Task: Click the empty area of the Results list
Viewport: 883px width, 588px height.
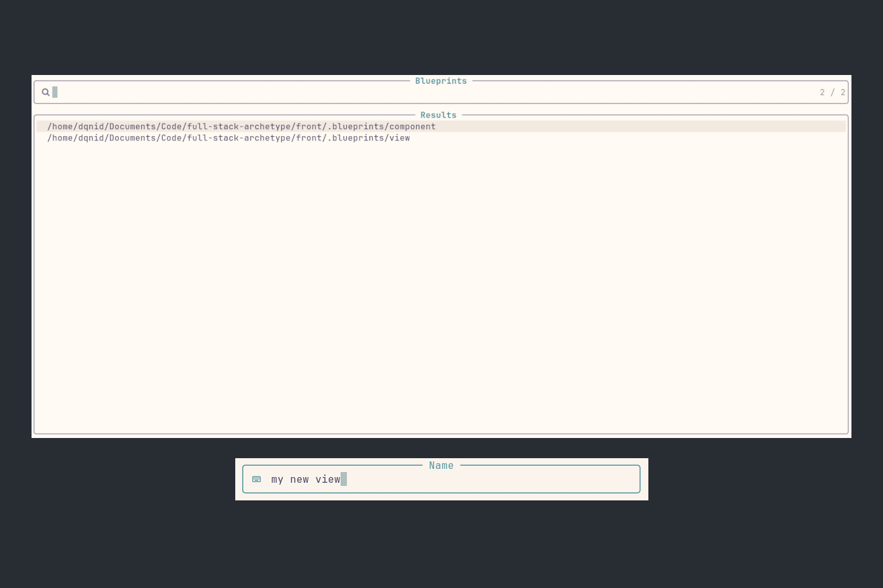Action: point(441,284)
